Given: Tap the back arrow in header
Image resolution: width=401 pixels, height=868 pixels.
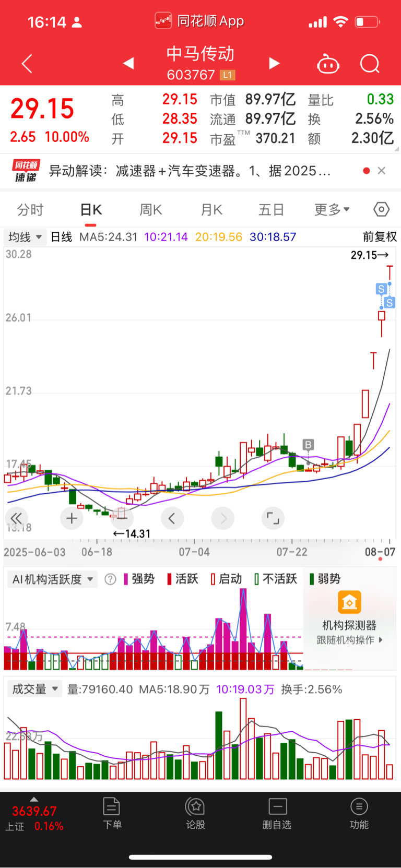Looking at the screenshot, I should point(27,64).
